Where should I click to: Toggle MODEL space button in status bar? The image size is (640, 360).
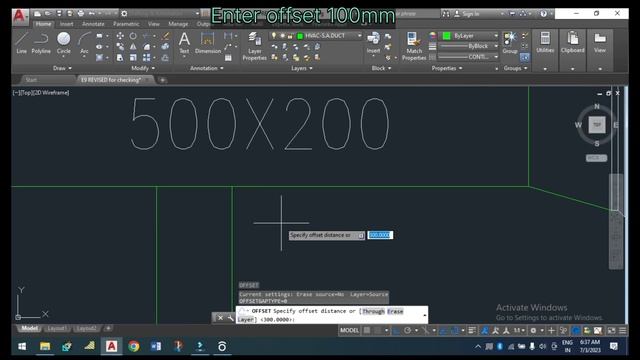[349, 330]
